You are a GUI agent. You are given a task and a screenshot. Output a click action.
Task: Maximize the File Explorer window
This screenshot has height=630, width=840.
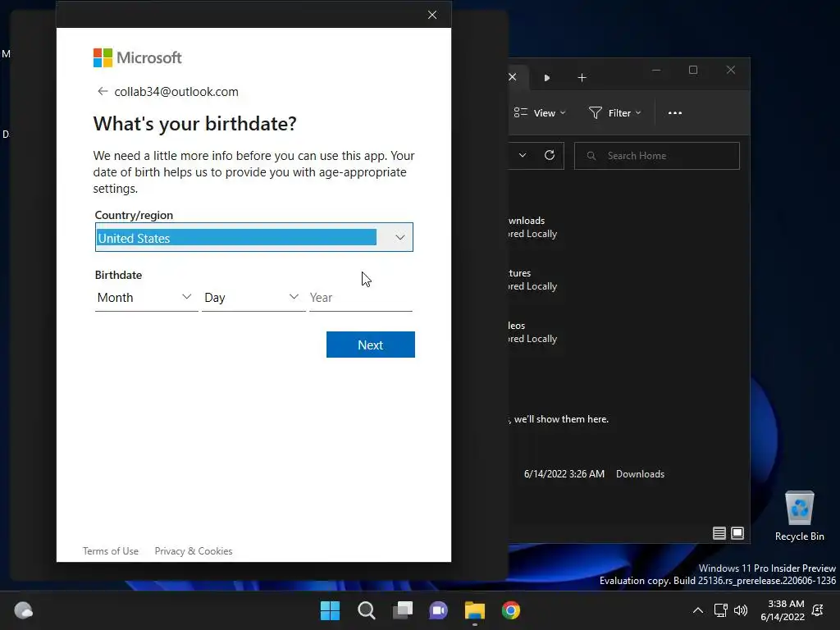(x=693, y=71)
